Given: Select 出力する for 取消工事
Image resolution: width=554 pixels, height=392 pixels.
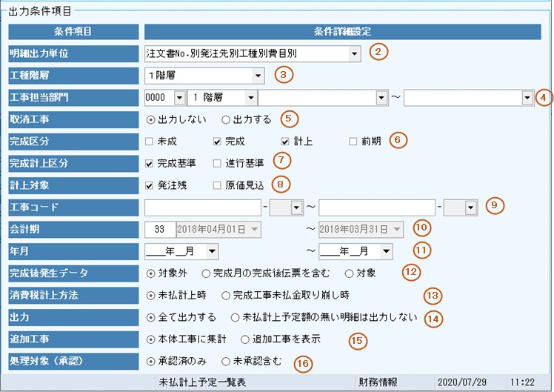Looking at the screenshot, I should [227, 119].
